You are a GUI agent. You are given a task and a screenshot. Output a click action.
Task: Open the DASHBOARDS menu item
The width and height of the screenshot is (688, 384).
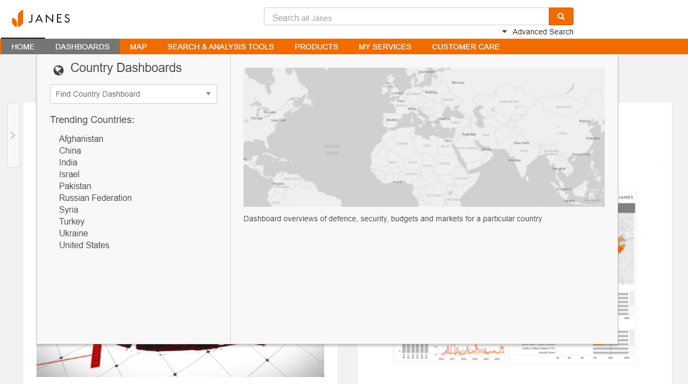[82, 47]
